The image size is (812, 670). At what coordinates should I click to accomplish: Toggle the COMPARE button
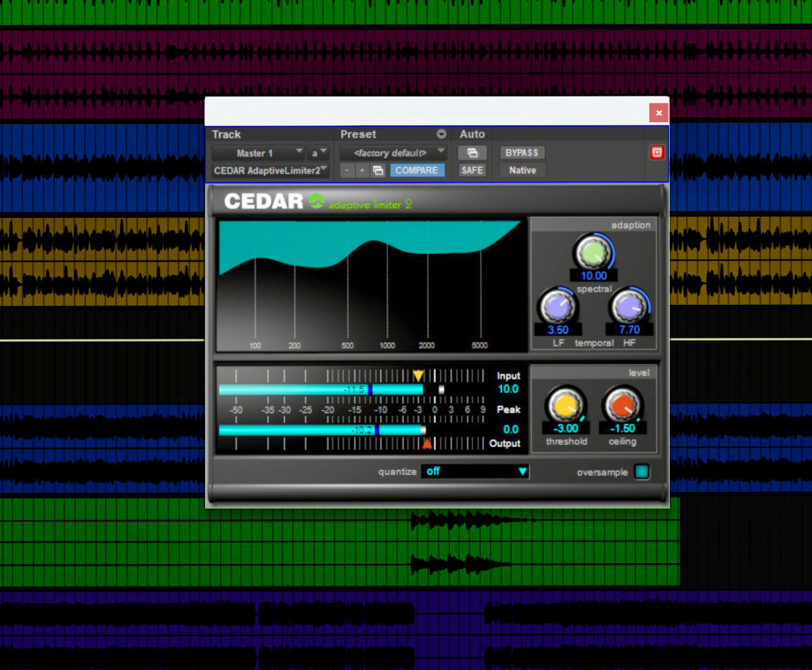(x=417, y=170)
